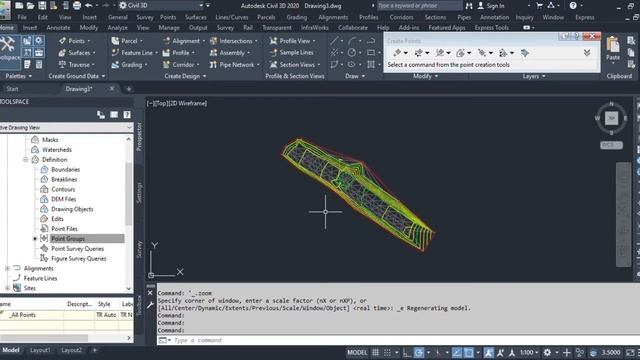Toggle object snap in status bar

point(469,352)
